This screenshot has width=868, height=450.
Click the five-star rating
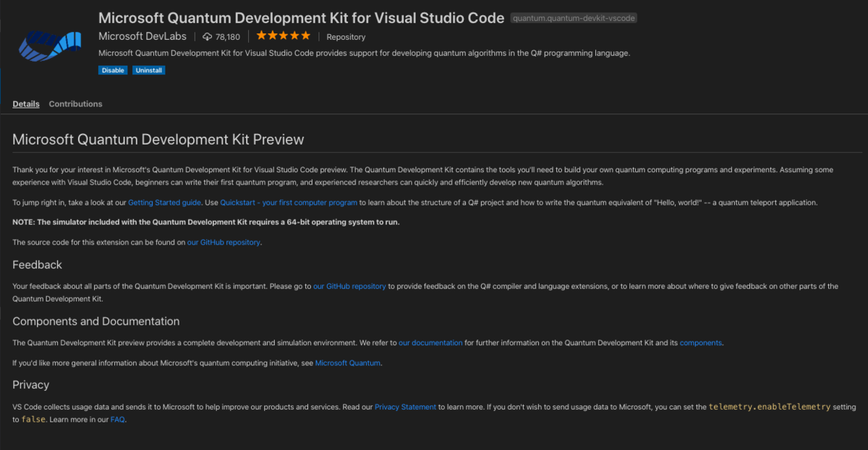[x=284, y=35]
